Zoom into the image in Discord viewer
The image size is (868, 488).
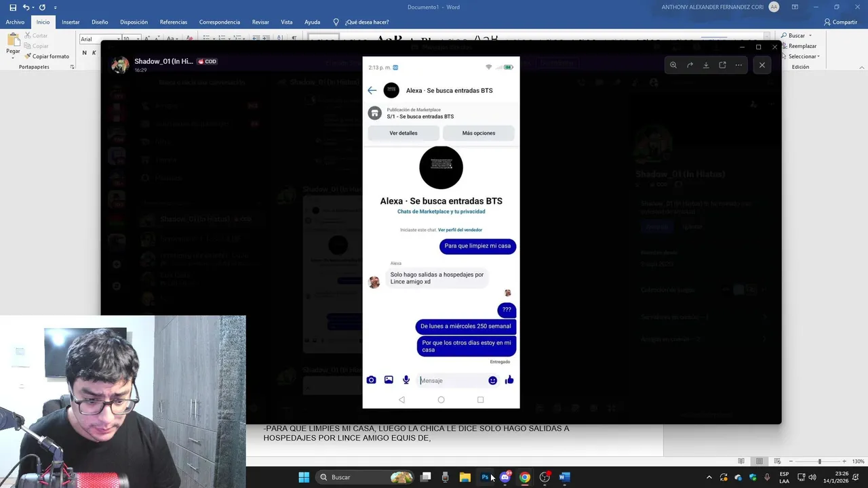point(673,65)
